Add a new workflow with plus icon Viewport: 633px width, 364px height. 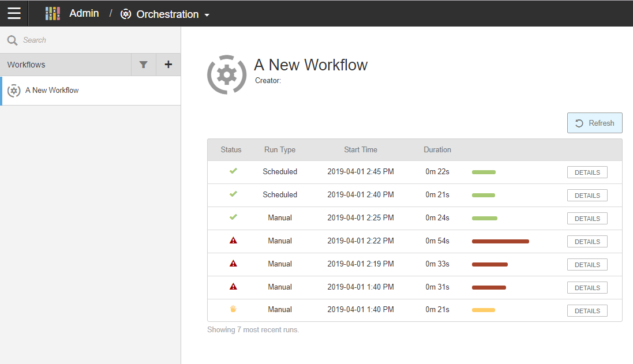pos(168,65)
